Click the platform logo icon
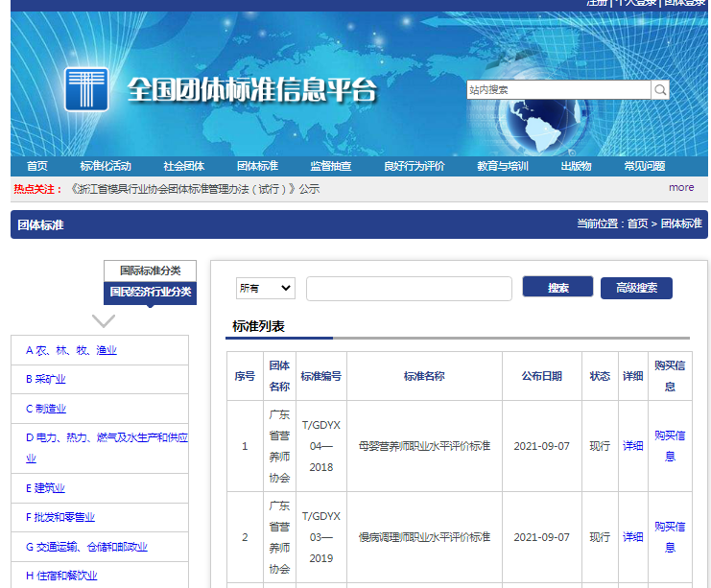 point(86,89)
